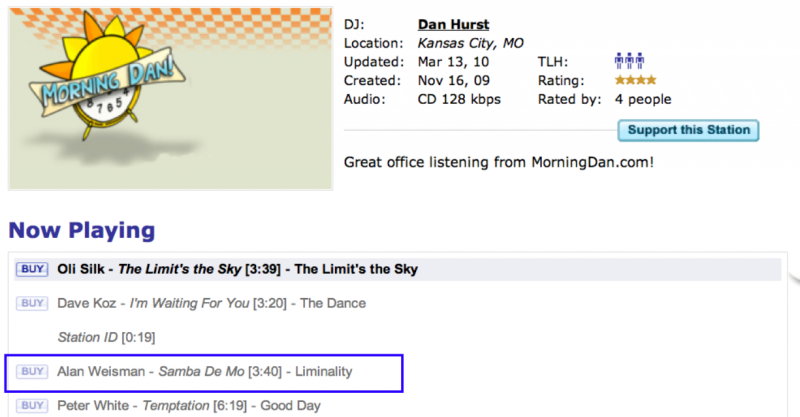Screen dimensions: 800x417
Task: Click the CD 128 kbps audio value
Action: (459, 99)
